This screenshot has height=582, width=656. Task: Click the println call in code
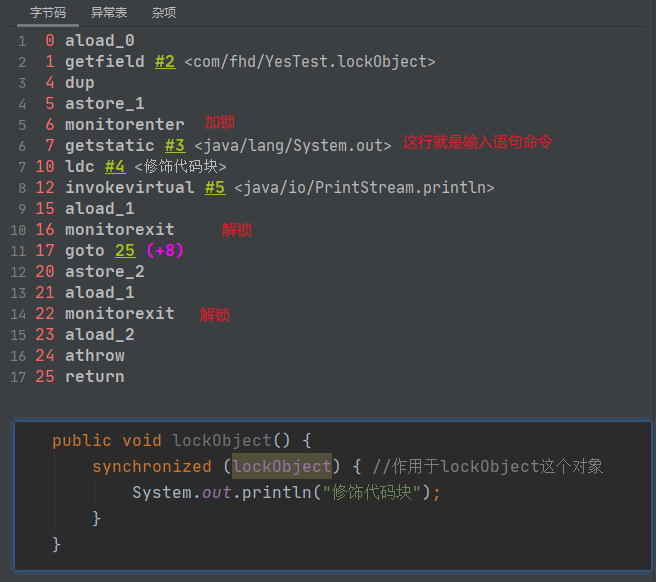coord(277,492)
